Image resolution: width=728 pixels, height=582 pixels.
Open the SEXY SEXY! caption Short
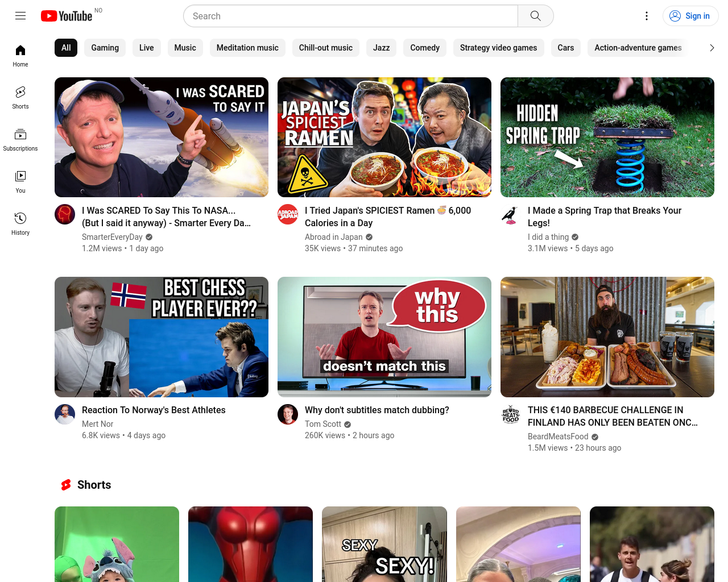(x=384, y=544)
